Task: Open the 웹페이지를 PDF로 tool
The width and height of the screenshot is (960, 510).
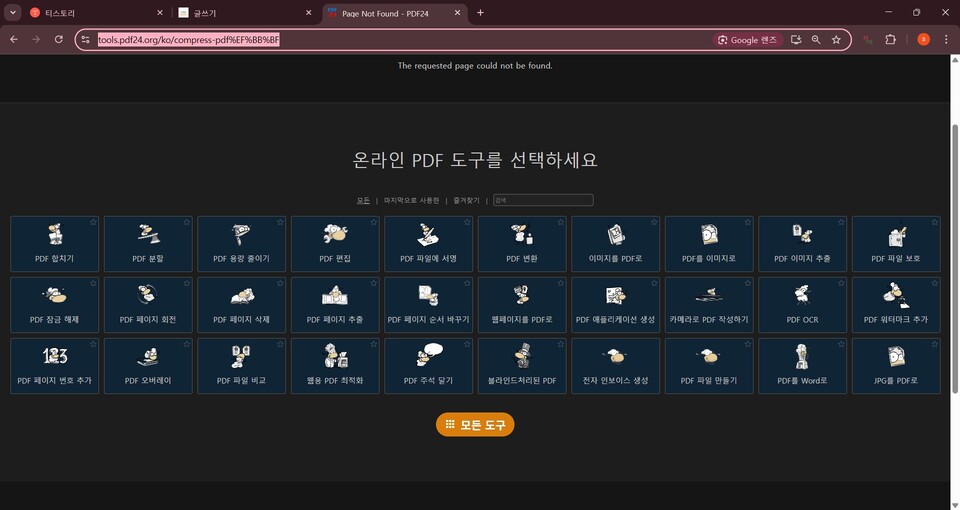Action: [x=522, y=305]
